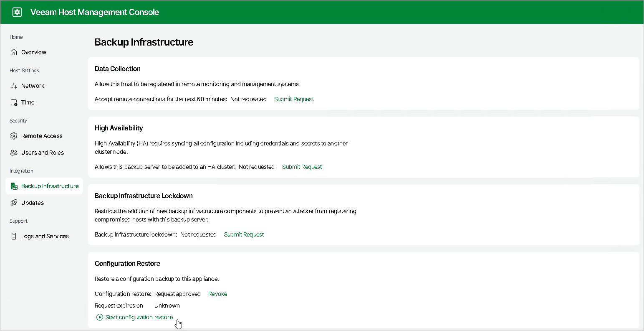Open the Logs and Services icon

14,236
